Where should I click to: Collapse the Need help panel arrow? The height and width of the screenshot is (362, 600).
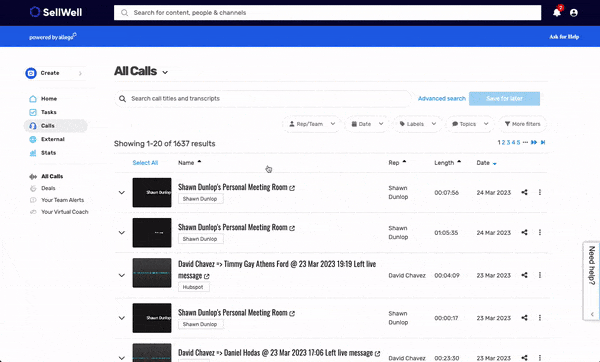point(592,314)
